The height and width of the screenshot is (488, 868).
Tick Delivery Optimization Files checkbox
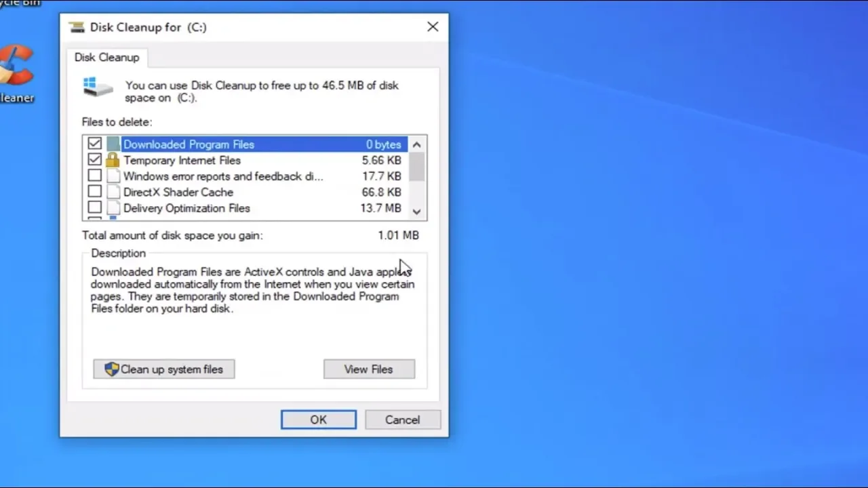tap(94, 208)
